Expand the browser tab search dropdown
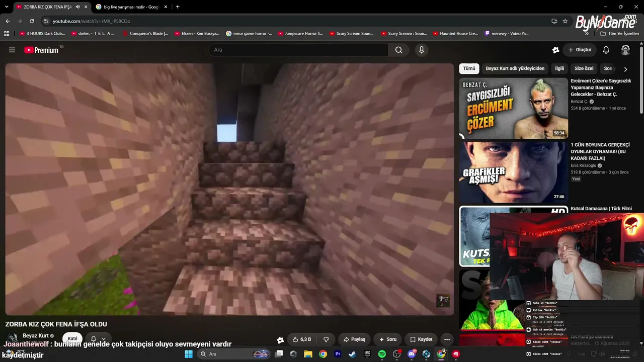Viewport: 644px width, 362px height. pos(7,7)
